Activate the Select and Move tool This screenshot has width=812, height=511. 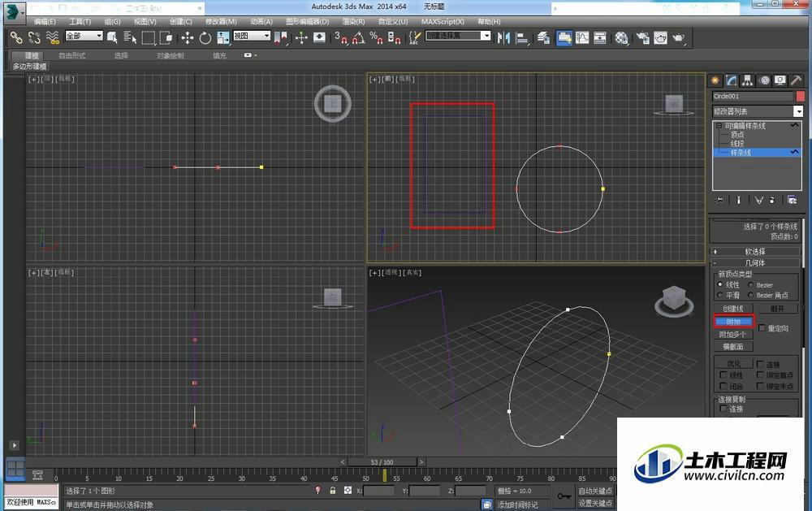pos(187,37)
